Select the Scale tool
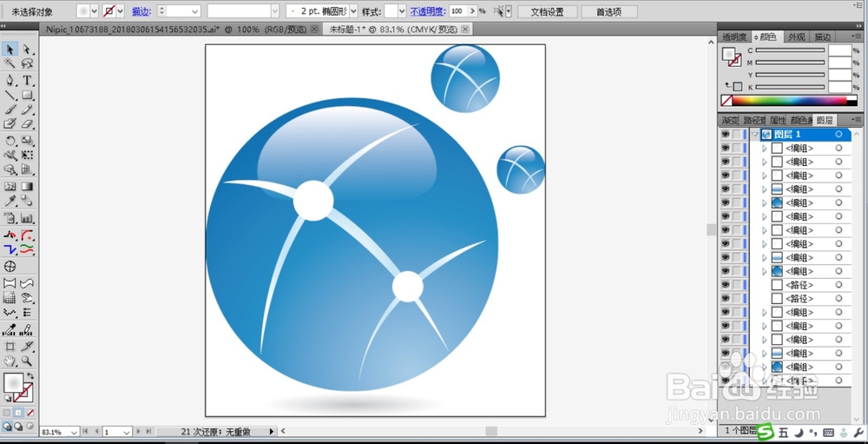 pyautogui.click(x=27, y=142)
